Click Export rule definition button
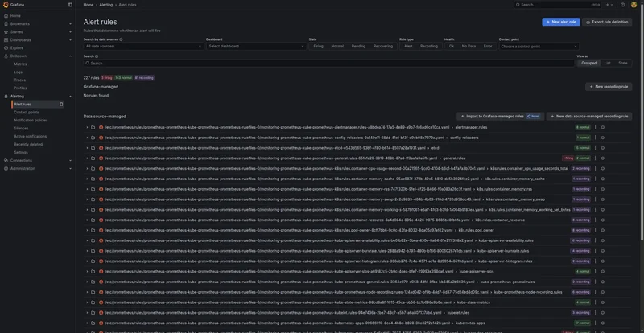This screenshot has height=333, width=644. 607,22
